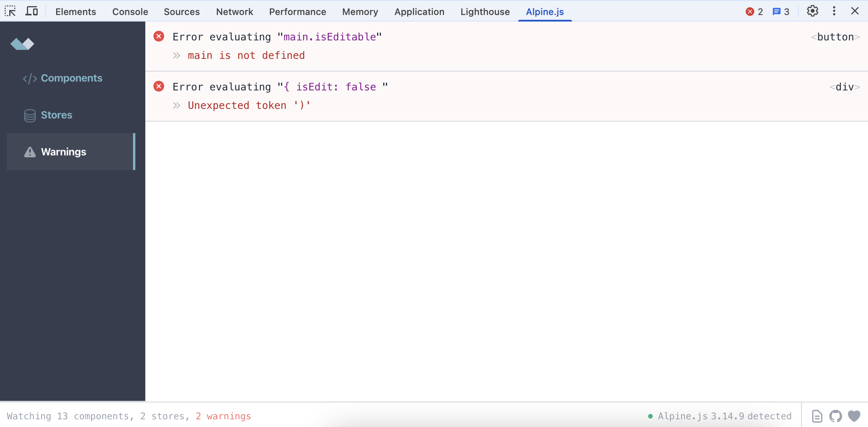Select the Warnings sidebar entry
This screenshot has width=868, height=427.
click(x=64, y=152)
